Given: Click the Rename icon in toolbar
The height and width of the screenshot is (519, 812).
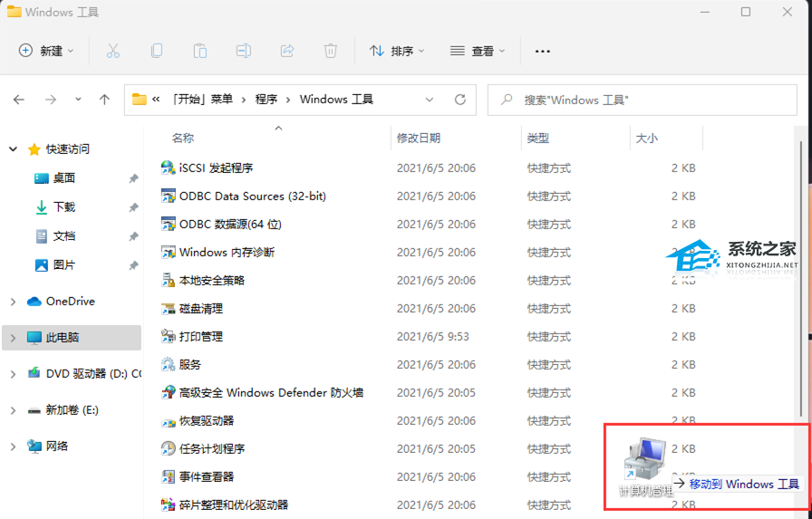Looking at the screenshot, I should [244, 51].
